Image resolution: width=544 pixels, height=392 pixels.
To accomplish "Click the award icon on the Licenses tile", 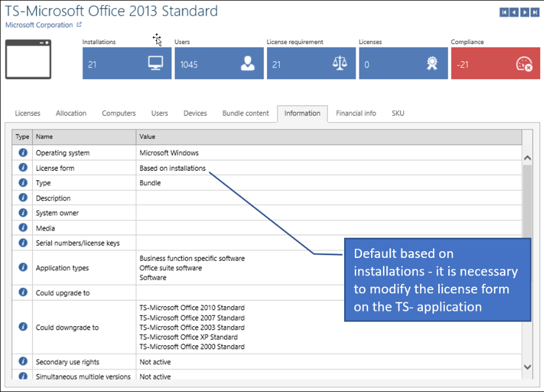I will (x=431, y=63).
